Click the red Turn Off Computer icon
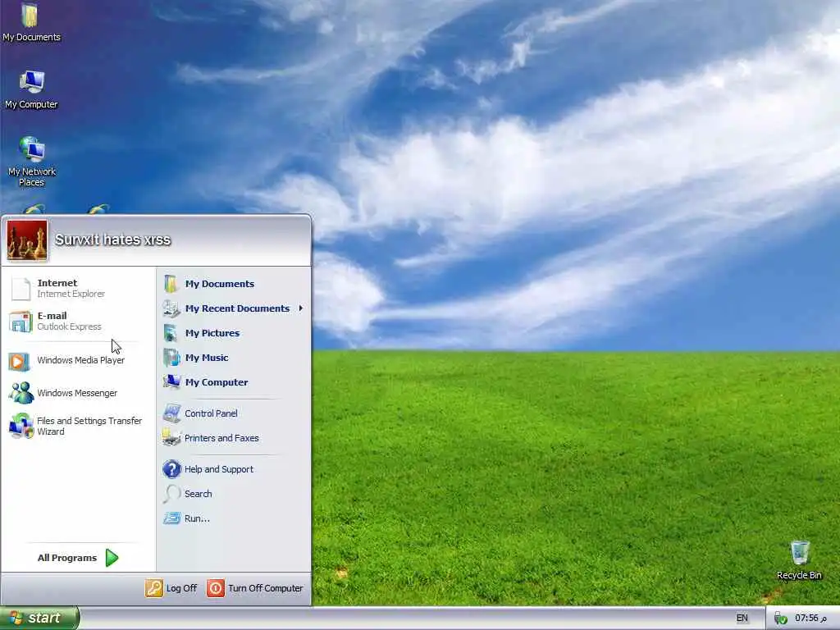This screenshot has height=630, width=840. pyautogui.click(x=216, y=587)
